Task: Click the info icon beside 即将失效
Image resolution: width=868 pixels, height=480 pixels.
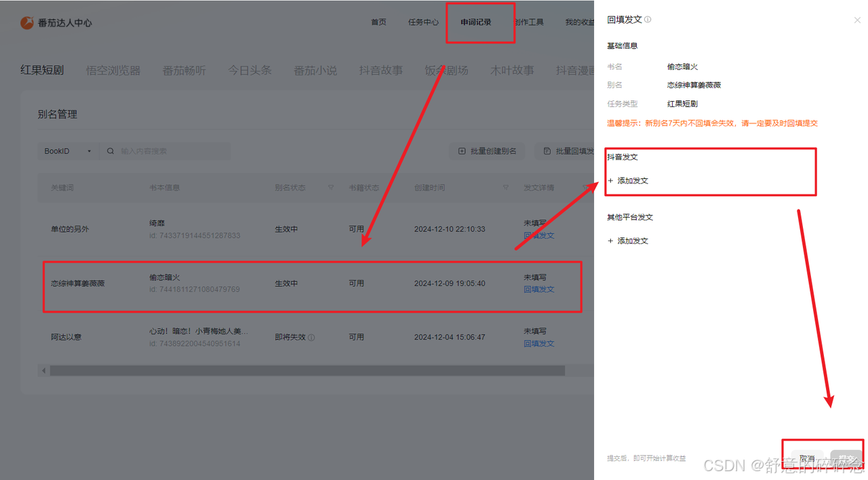Action: pos(311,337)
